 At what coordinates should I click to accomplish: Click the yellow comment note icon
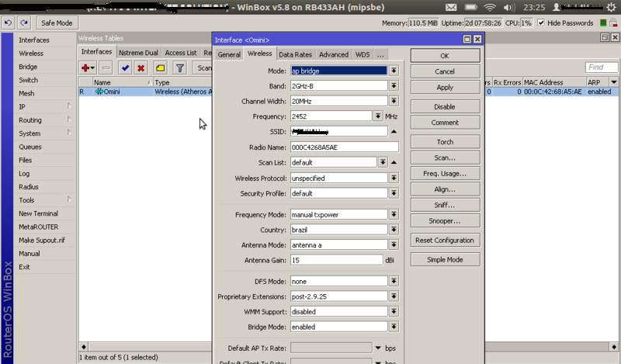click(161, 68)
